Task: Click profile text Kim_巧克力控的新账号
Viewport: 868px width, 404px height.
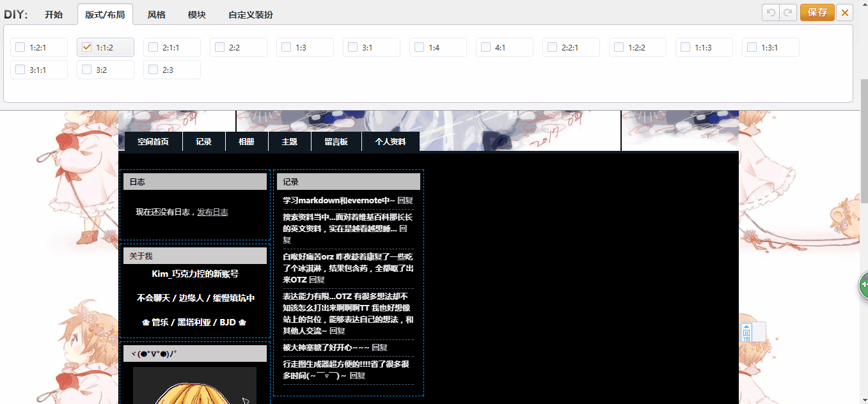Action: 195,274
